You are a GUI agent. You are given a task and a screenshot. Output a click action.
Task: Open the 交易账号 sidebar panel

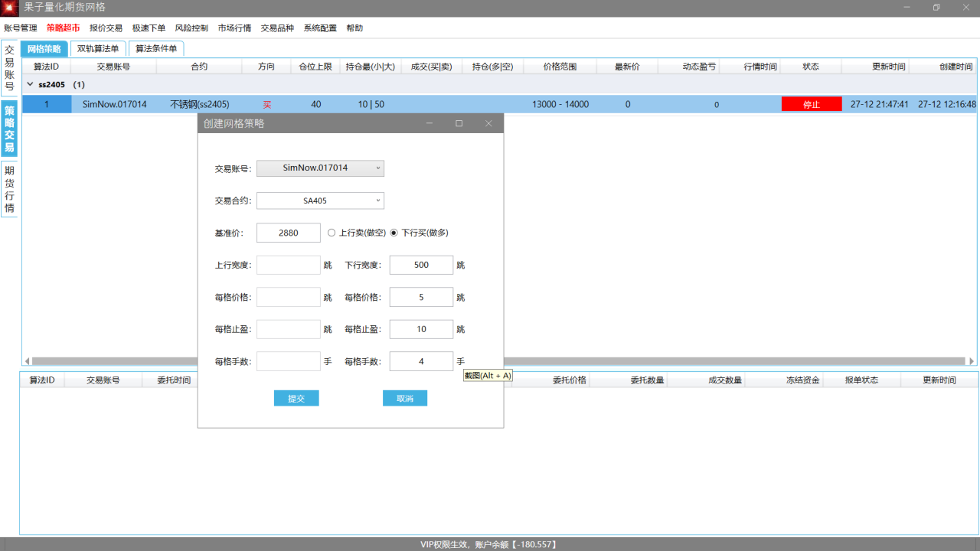pyautogui.click(x=9, y=67)
